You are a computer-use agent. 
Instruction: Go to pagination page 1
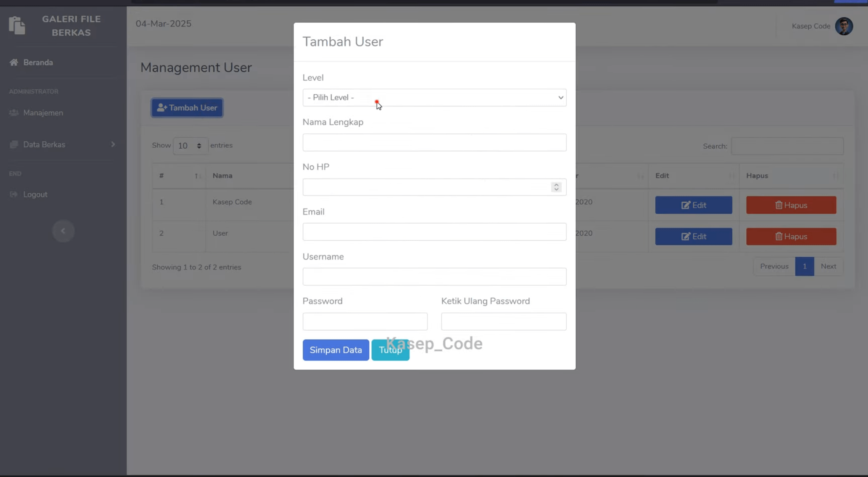click(804, 267)
